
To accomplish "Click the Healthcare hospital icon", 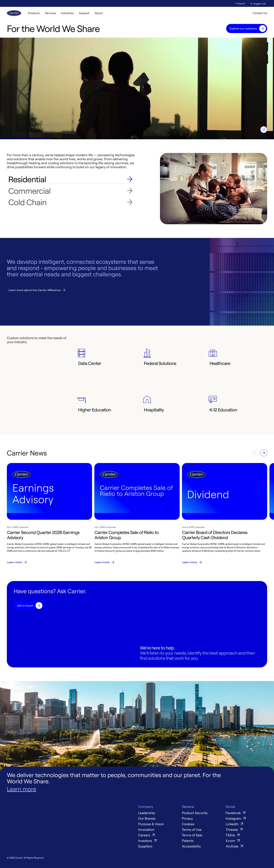I will [213, 353].
